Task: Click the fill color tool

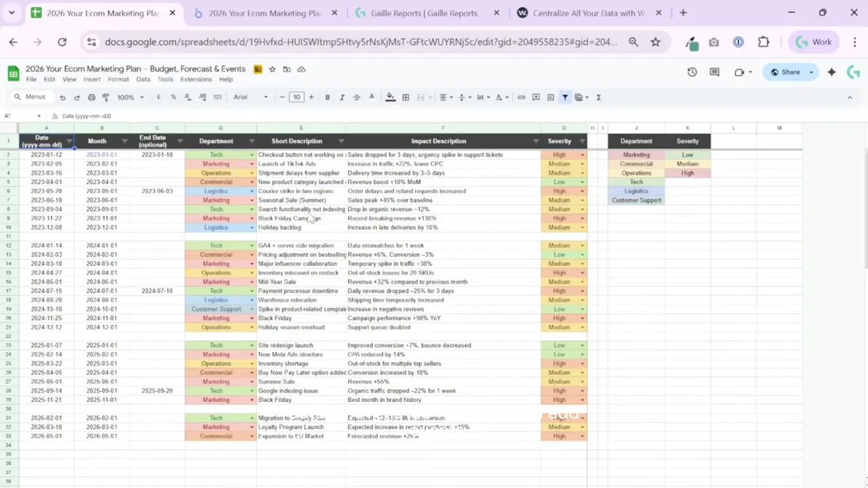Action: (x=390, y=97)
